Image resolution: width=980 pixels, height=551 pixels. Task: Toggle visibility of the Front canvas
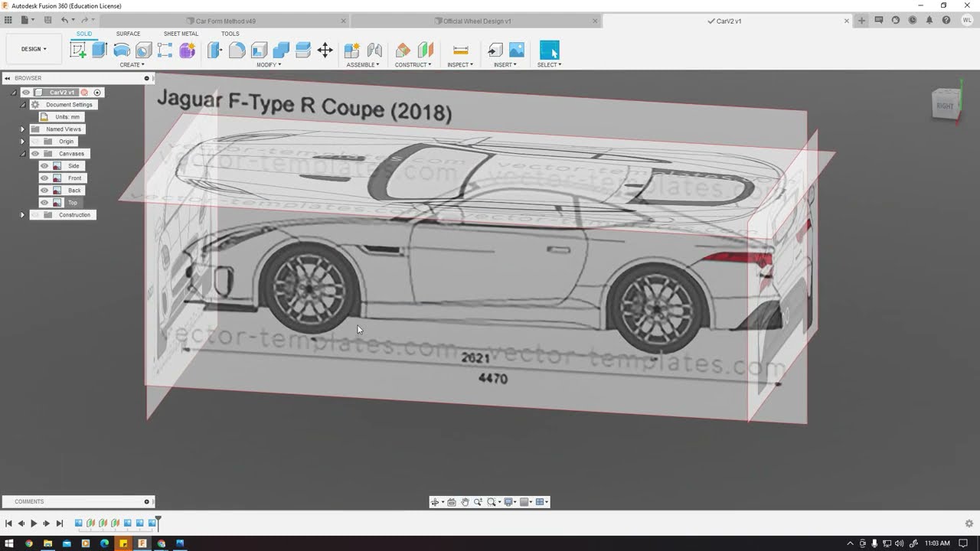44,178
